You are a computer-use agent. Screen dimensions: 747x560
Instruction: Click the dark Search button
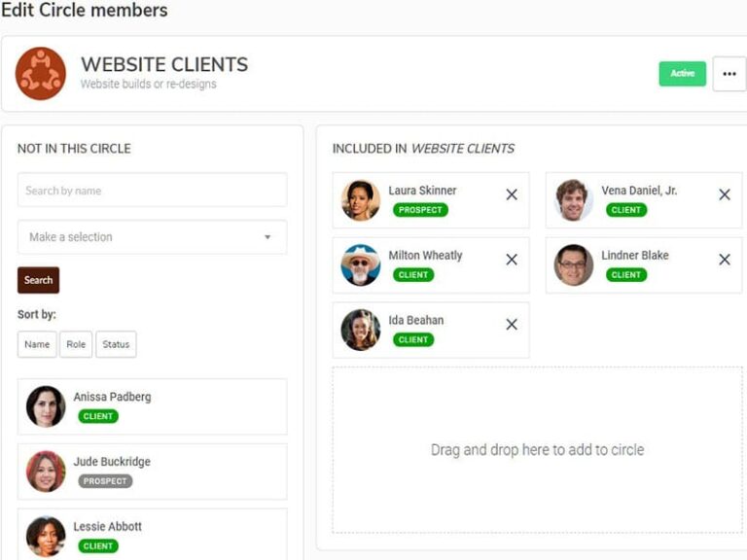tap(39, 280)
